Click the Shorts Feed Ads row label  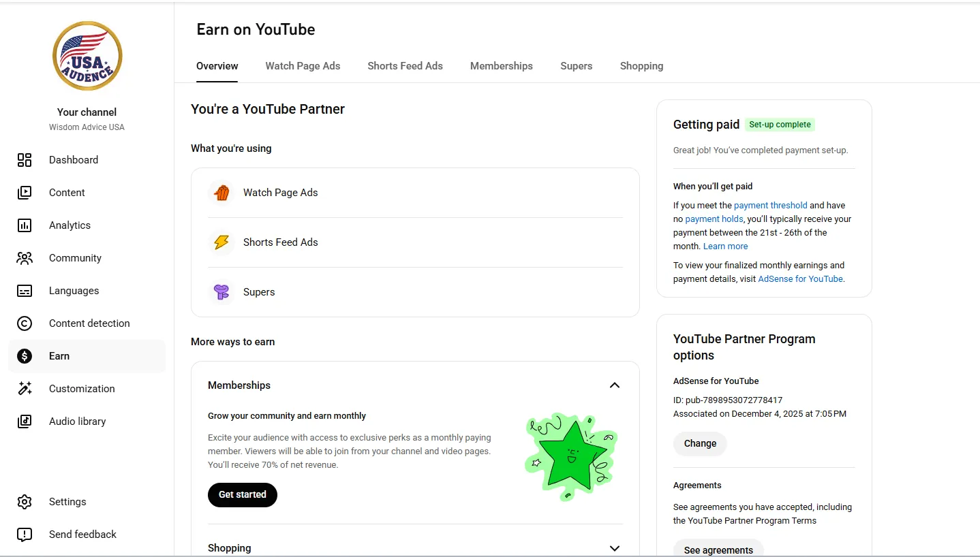281,242
